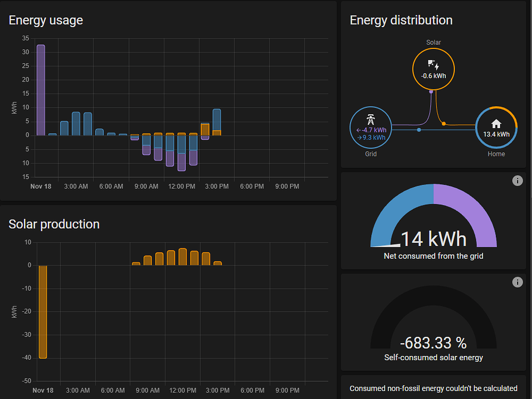Click the -0.6 kWh value inside the Solar node
The image size is (532, 399).
click(x=433, y=75)
